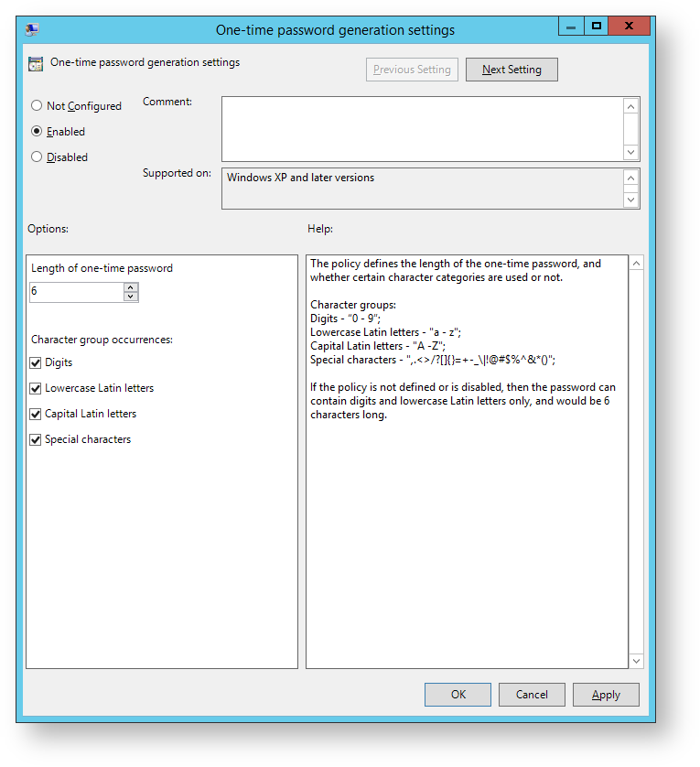Select the Not Configured radio button
The image size is (700, 767).
tap(37, 106)
